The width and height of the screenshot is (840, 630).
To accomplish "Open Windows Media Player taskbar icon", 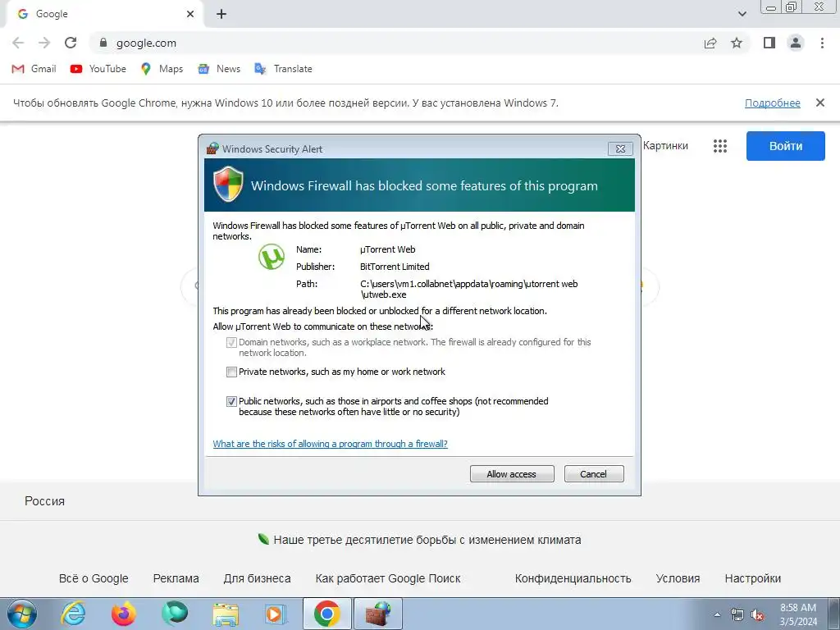I will coord(276,614).
